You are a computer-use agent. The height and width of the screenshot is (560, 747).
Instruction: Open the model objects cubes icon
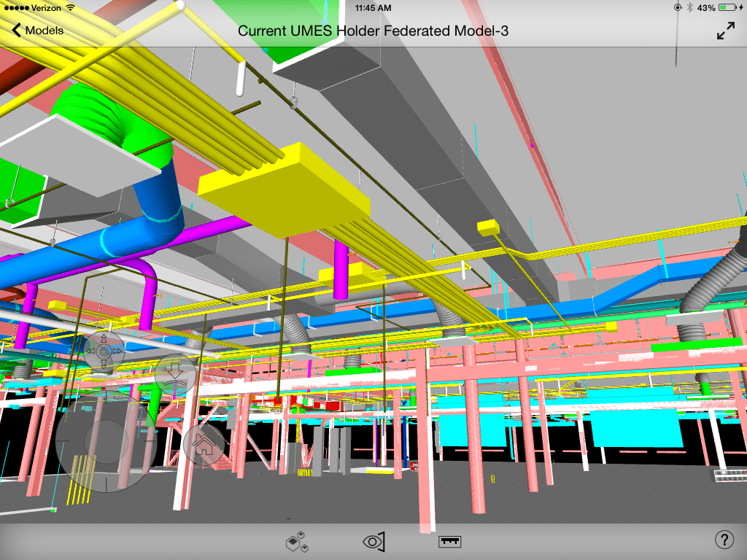click(298, 542)
